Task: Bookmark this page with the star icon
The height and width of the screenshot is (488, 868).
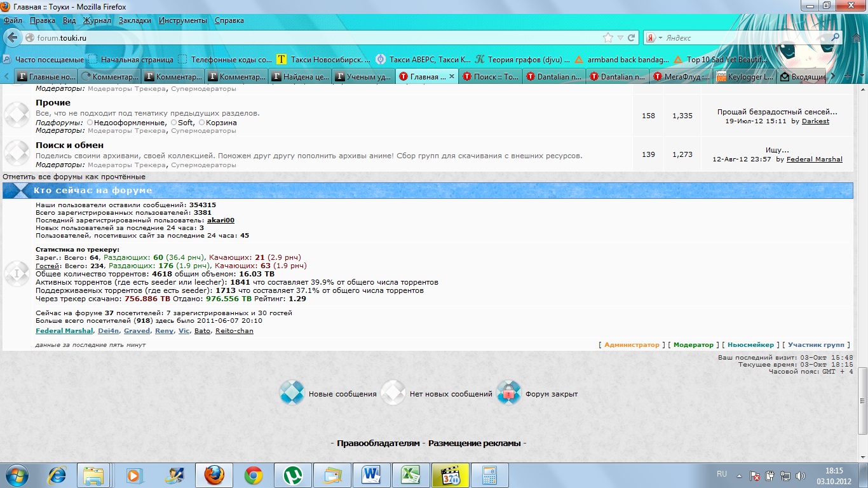Action: pyautogui.click(x=608, y=37)
